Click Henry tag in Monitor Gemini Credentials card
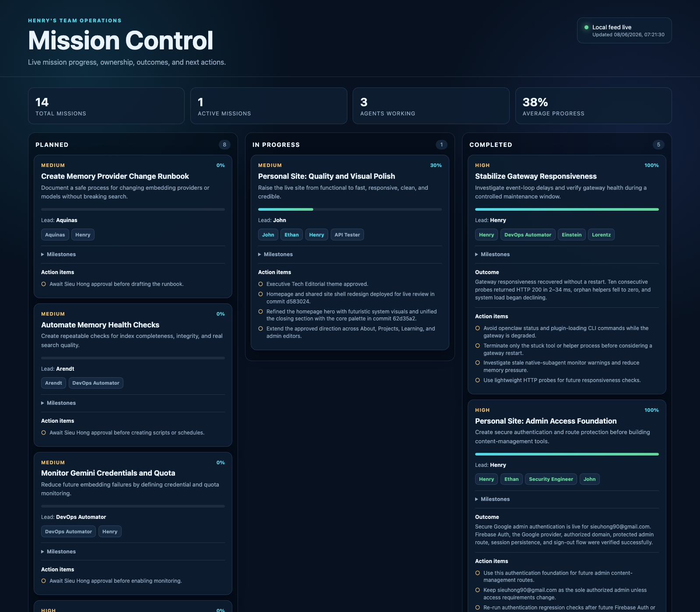 click(x=110, y=532)
